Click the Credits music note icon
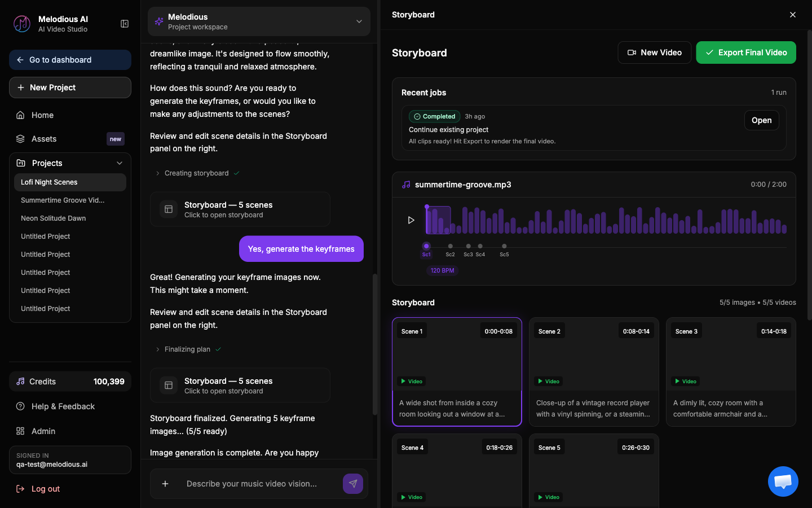Screen dimensions: 812x508 click(x=20, y=382)
